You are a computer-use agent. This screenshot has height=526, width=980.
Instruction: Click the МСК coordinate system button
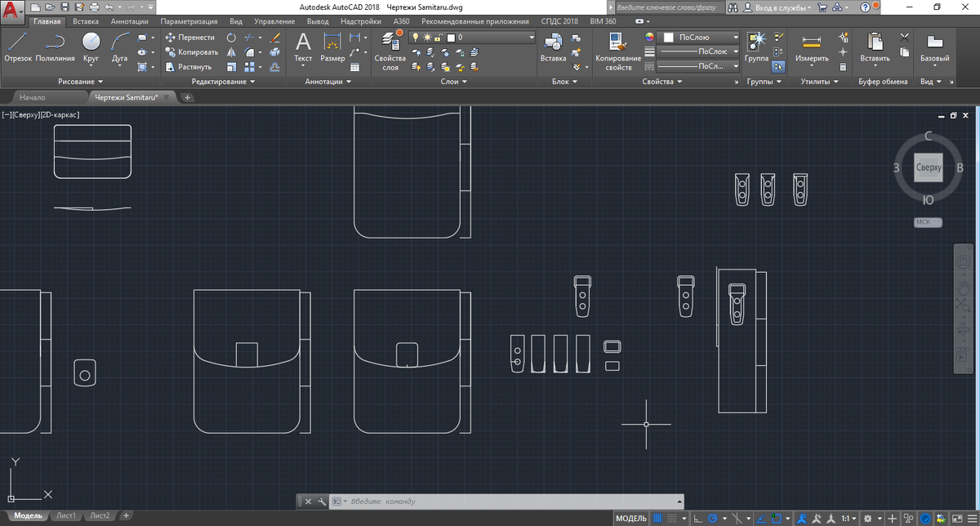click(x=928, y=222)
